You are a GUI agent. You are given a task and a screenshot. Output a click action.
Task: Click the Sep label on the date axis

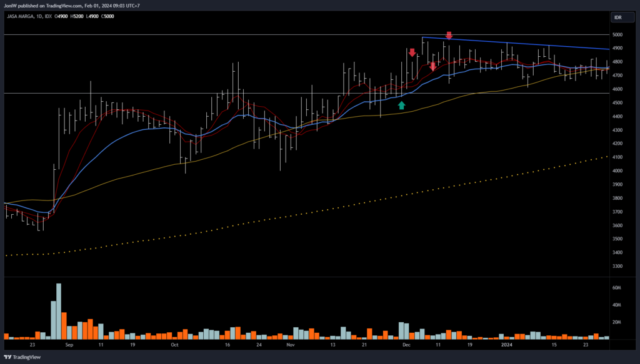69,344
